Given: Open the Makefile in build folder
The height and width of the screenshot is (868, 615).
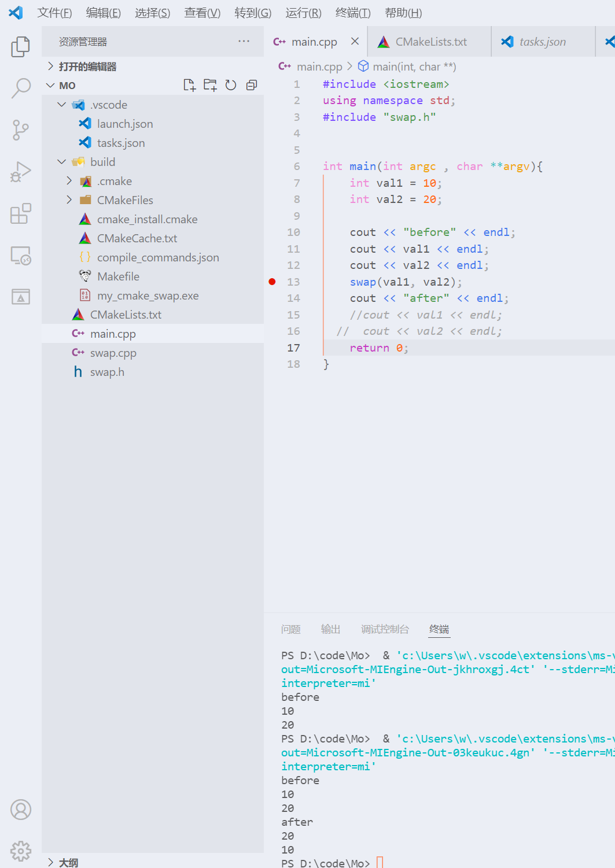Looking at the screenshot, I should click(153, 276).
